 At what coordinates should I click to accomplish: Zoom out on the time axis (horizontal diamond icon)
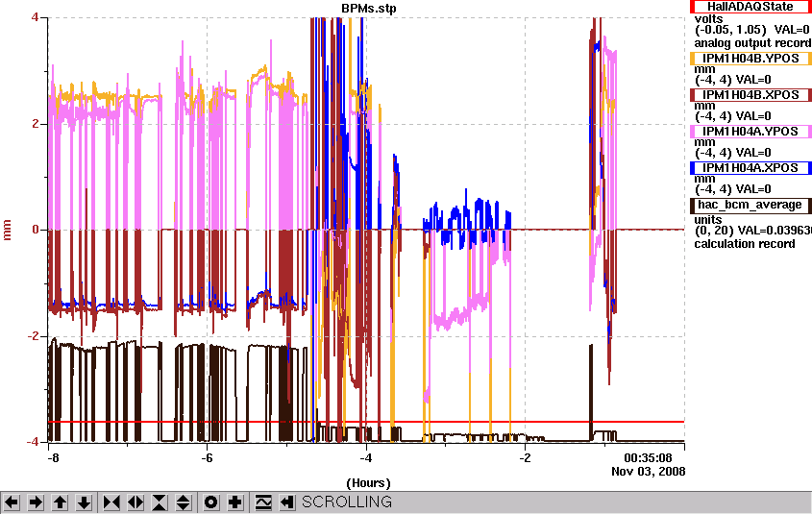(135, 502)
